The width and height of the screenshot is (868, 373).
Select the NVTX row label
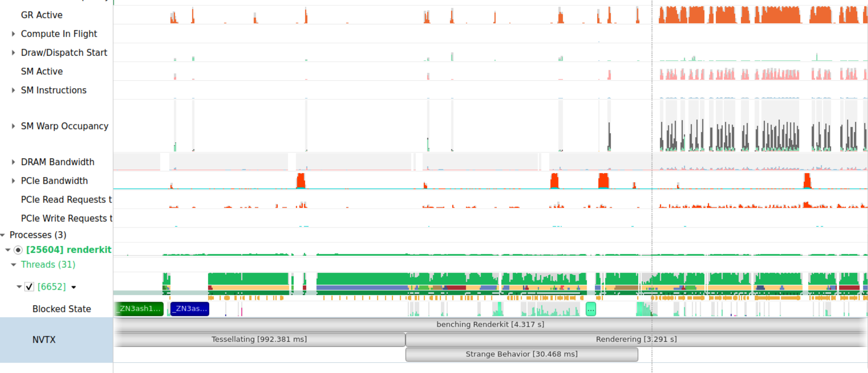(44, 340)
